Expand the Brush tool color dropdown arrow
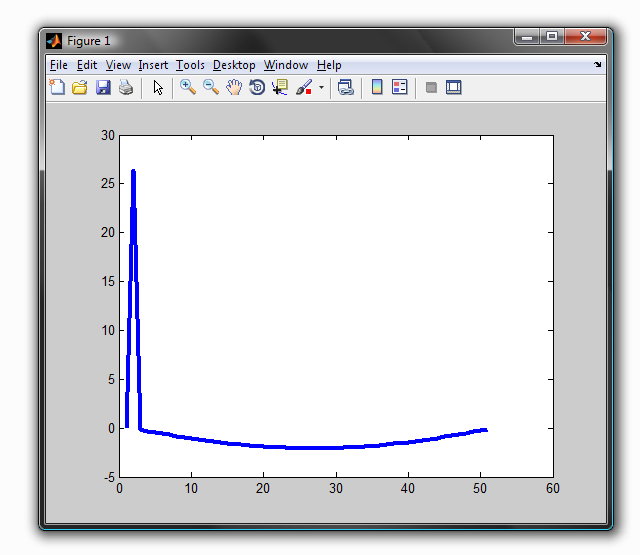 tap(321, 88)
